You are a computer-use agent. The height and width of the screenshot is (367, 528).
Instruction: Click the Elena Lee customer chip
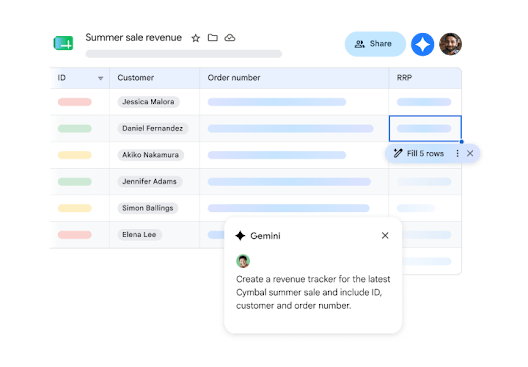point(139,235)
